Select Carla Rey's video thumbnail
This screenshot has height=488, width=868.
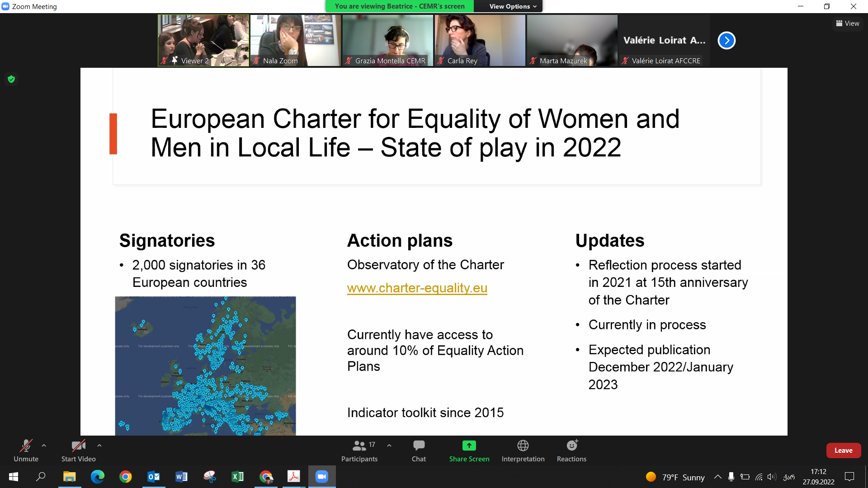tap(480, 41)
